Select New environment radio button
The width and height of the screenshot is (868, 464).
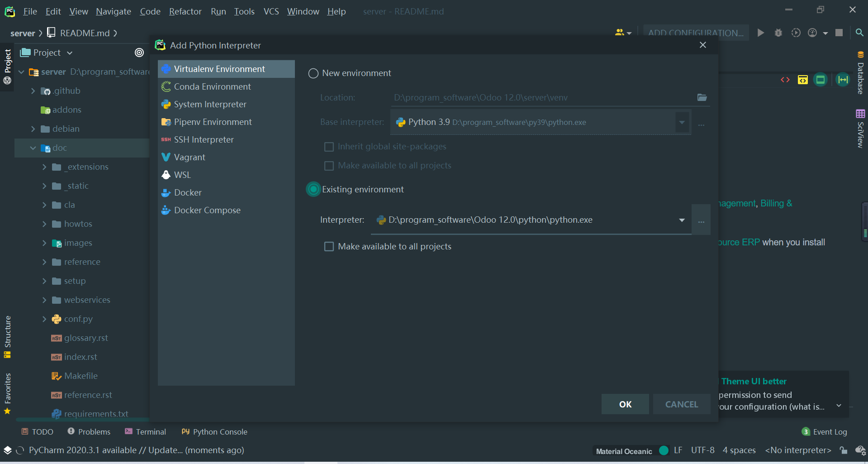[x=313, y=73]
